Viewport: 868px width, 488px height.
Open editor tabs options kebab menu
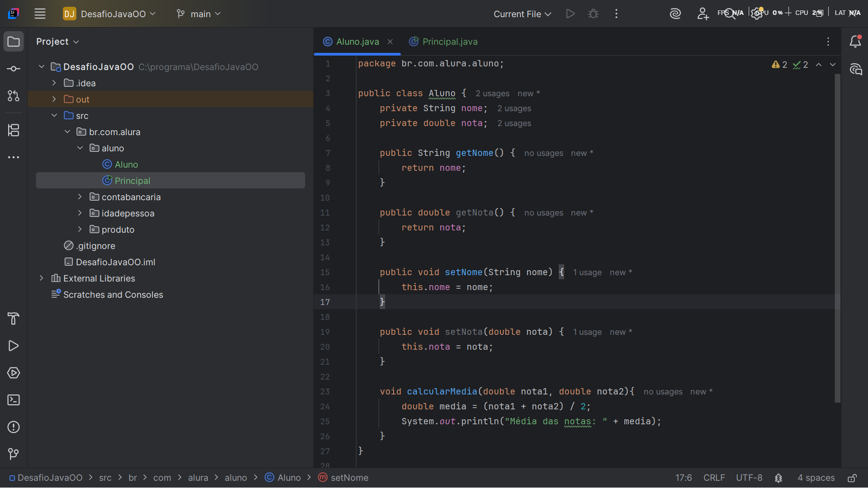(x=828, y=42)
